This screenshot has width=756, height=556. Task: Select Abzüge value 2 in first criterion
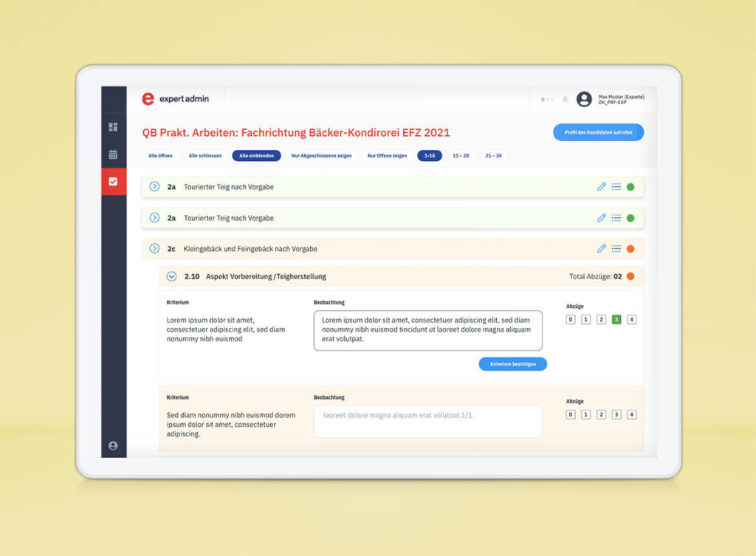click(x=601, y=319)
